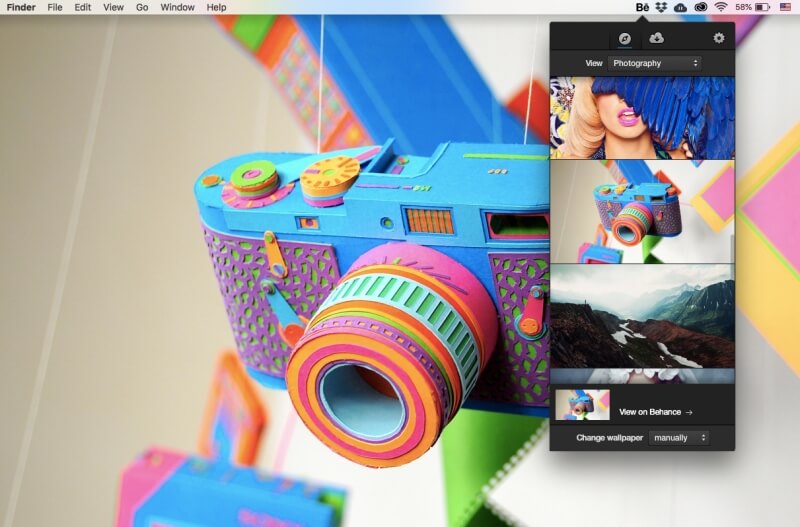
Task: Click the small current wallpaper preview thumbnail
Action: pos(582,405)
